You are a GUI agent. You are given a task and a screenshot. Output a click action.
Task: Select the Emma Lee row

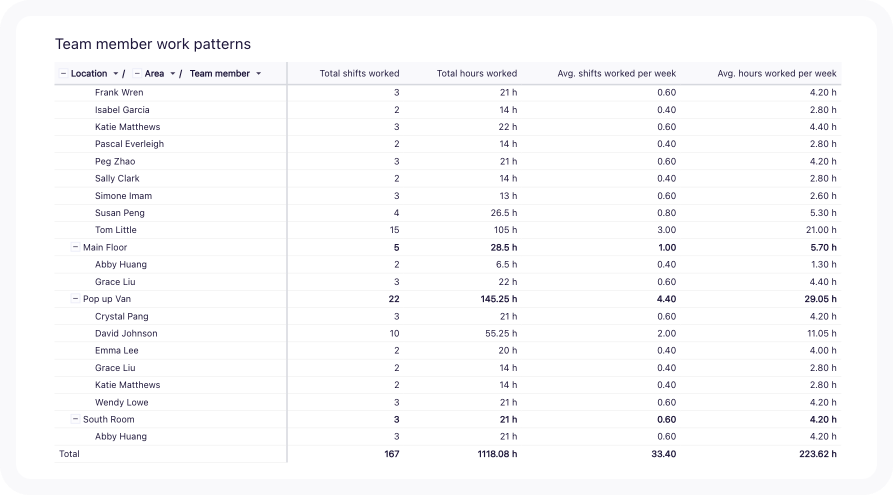pos(448,350)
